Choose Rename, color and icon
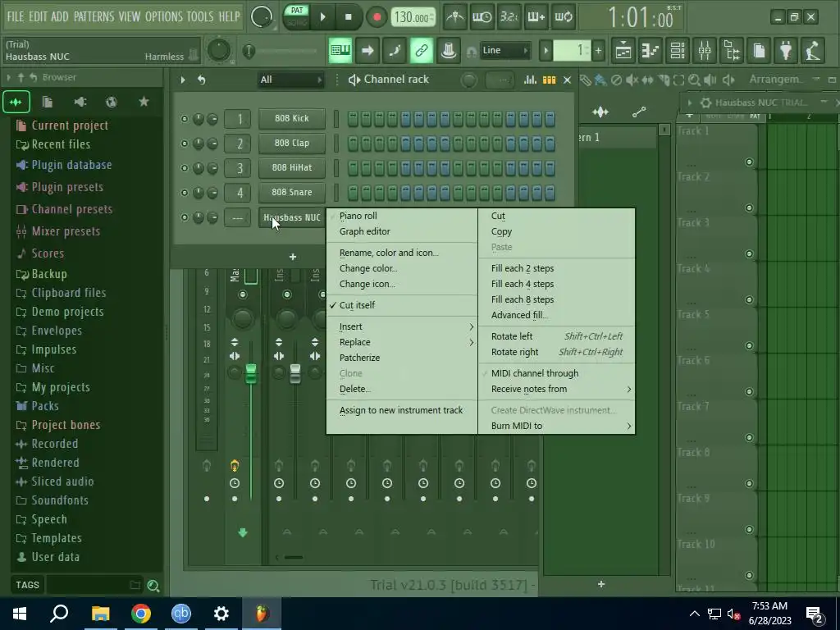The height and width of the screenshot is (630, 840). click(x=389, y=253)
